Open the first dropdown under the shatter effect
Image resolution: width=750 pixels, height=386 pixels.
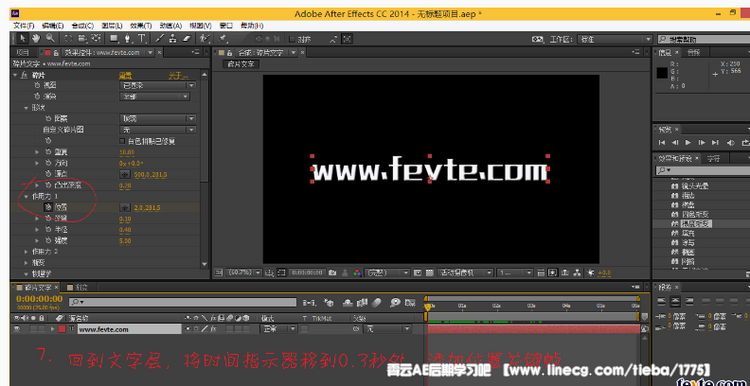[x=157, y=85]
